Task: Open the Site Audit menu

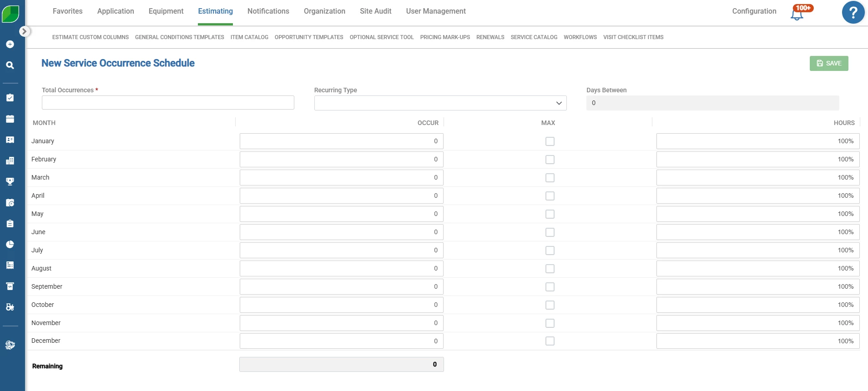Action: [376, 11]
